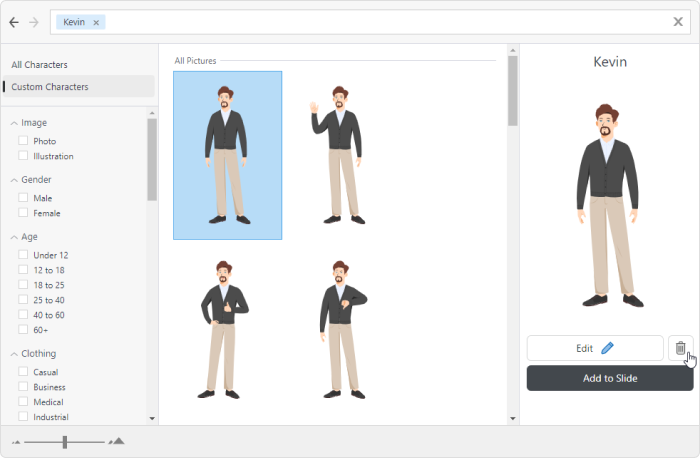
Task: Collapse the Clothing filter section
Action: [x=14, y=354]
